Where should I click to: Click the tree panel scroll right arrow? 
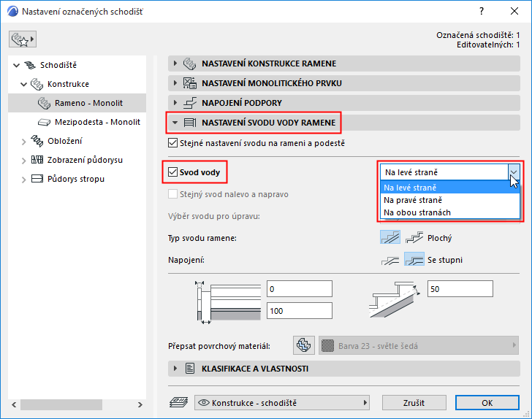coord(140,404)
